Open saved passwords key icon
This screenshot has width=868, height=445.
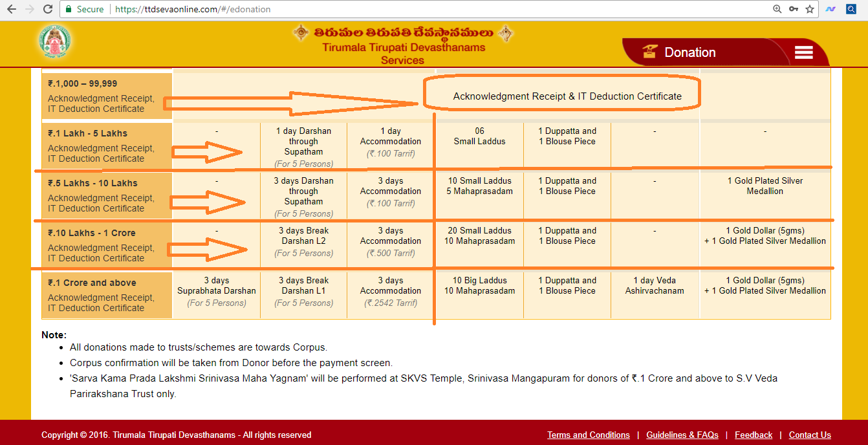coord(793,10)
